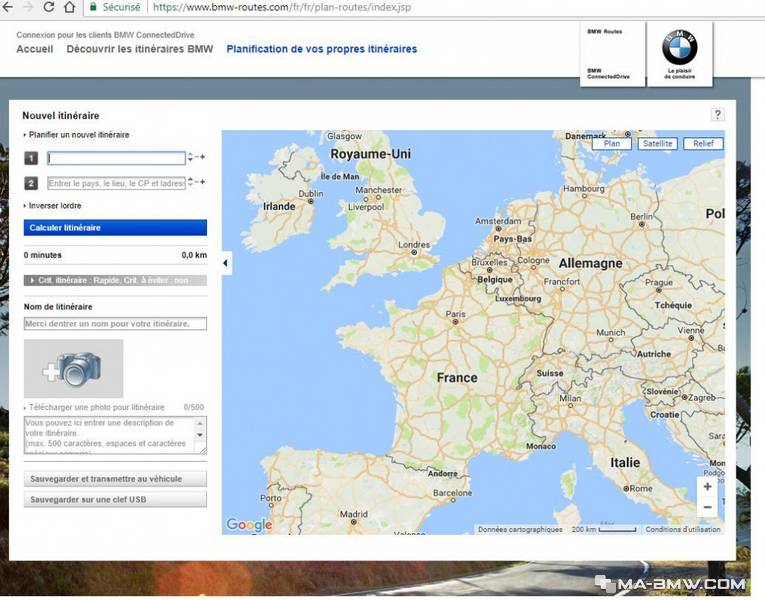
Task: Expand the Crit. itinéraire options bar
Action: point(115,280)
